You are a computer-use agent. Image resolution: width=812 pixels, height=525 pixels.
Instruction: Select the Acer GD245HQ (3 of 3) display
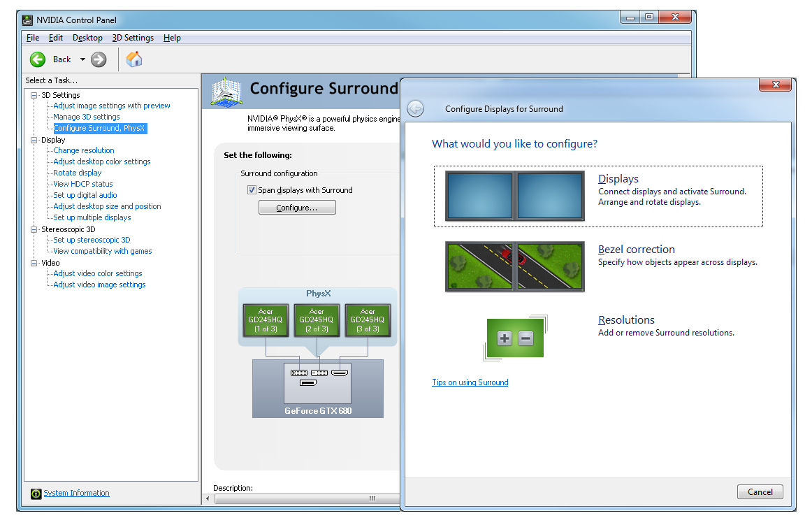368,320
